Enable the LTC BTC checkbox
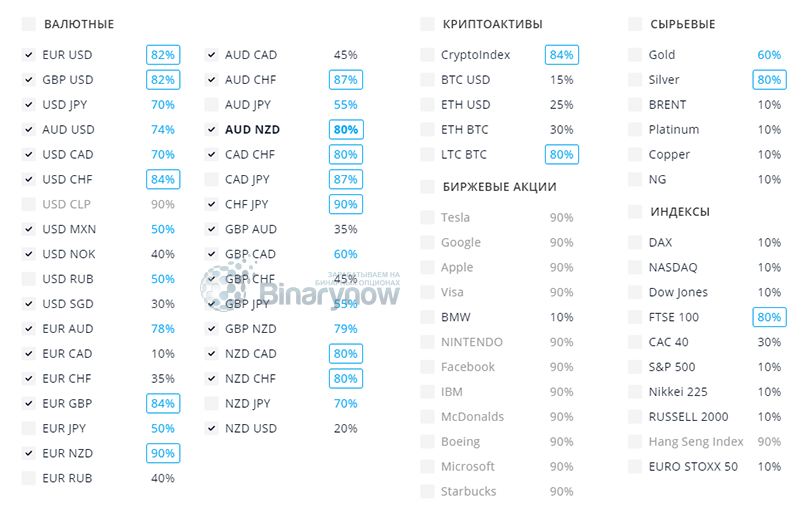This screenshot has width=800, height=508. (x=427, y=155)
